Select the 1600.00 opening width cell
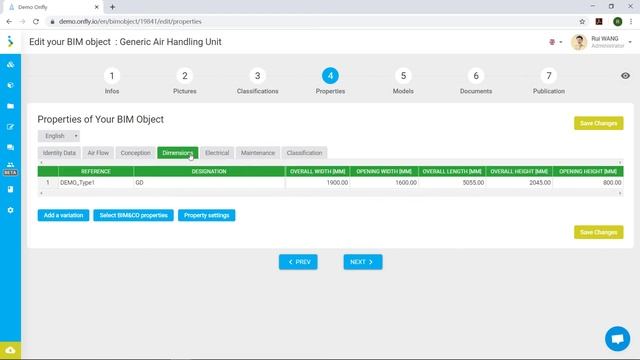640x360 pixels. click(384, 182)
